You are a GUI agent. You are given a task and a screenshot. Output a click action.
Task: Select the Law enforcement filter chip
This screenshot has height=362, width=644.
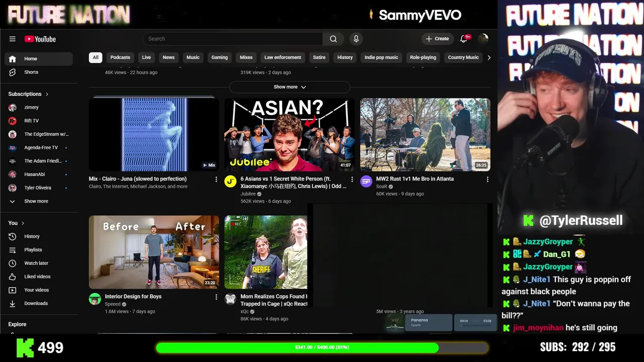(x=283, y=57)
